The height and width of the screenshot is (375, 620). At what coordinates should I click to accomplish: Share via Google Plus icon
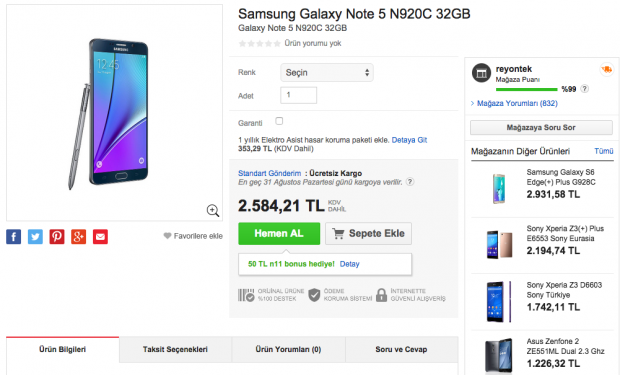point(78,237)
